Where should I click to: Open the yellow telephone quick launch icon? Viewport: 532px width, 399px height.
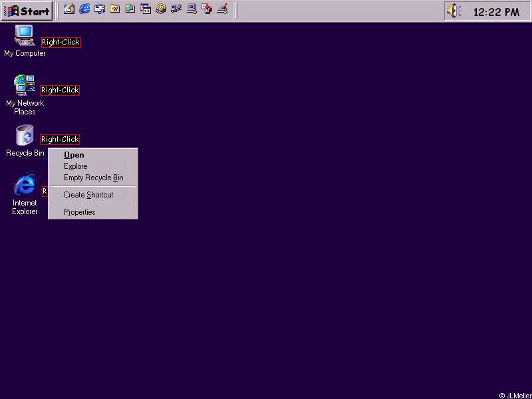click(161, 9)
